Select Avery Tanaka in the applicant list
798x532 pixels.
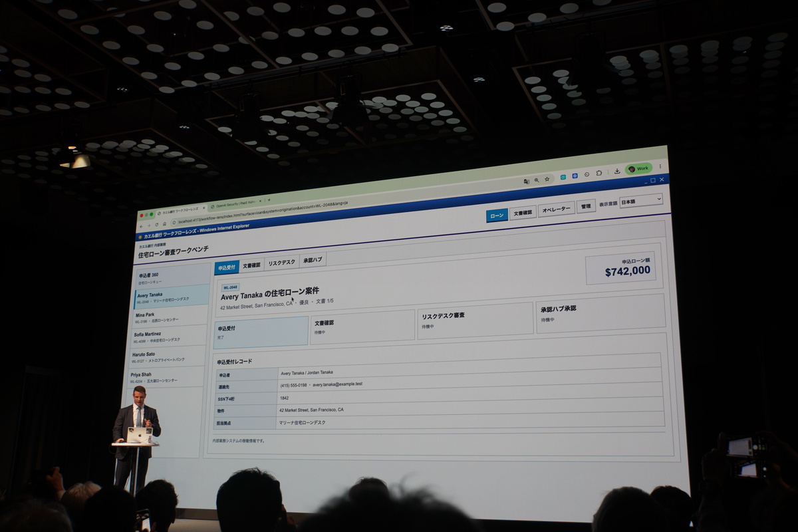172,297
